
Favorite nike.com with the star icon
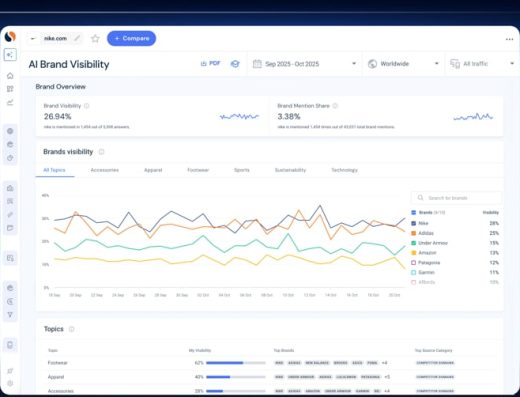pos(95,39)
